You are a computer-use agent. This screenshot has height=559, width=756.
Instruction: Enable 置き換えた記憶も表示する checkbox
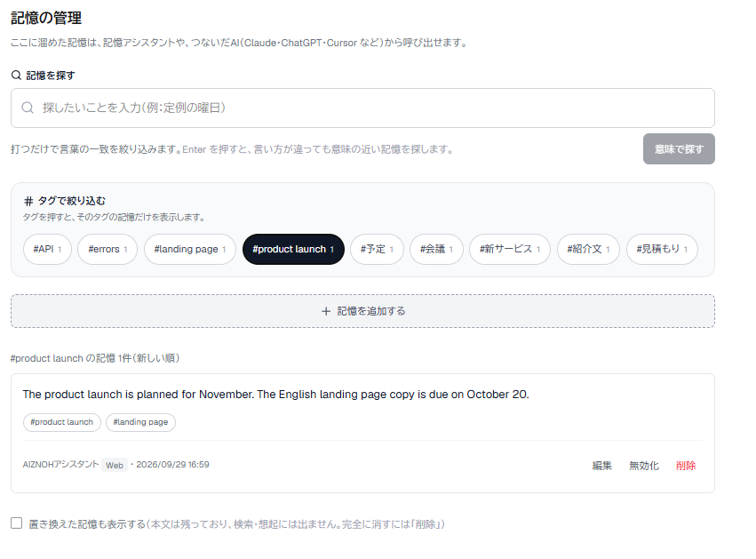16,523
